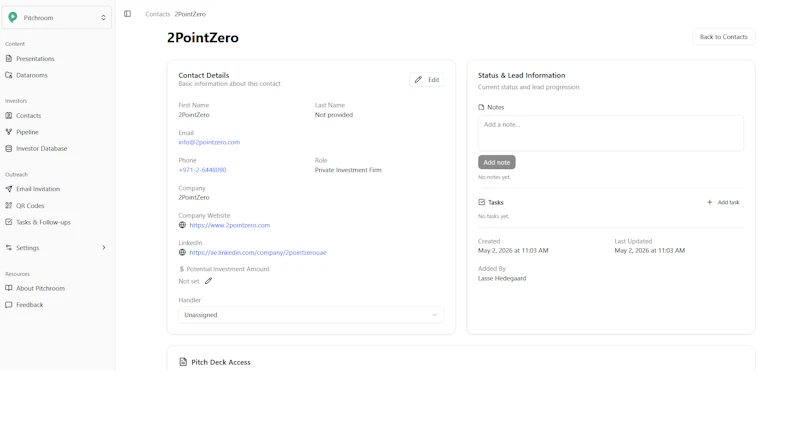Viewport: 800px width, 433px height.
Task: Click the Pitch Deck Access file icon
Action: [x=183, y=362]
